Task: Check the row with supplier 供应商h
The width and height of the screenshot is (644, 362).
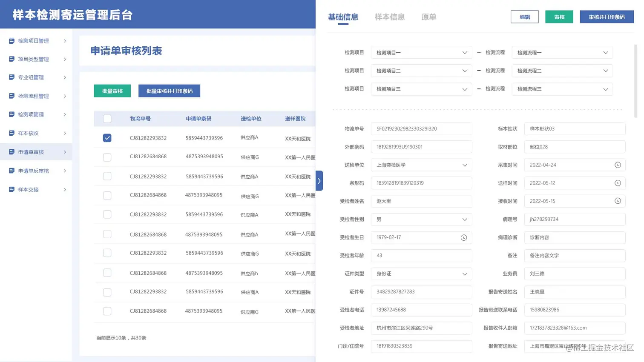Action: click(107, 273)
